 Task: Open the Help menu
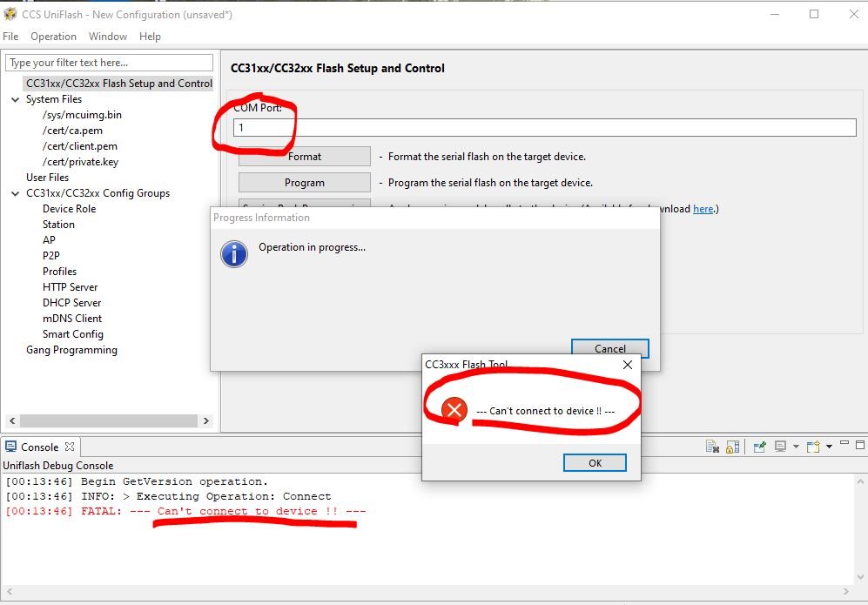(150, 37)
